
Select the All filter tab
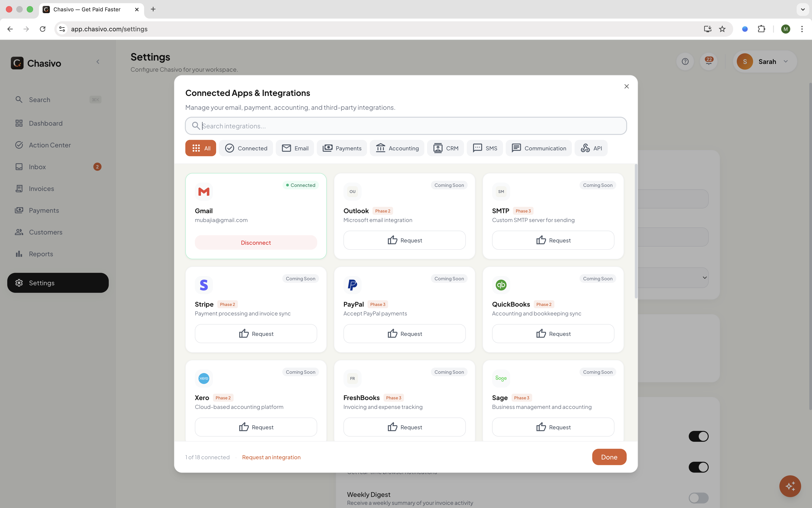click(201, 148)
